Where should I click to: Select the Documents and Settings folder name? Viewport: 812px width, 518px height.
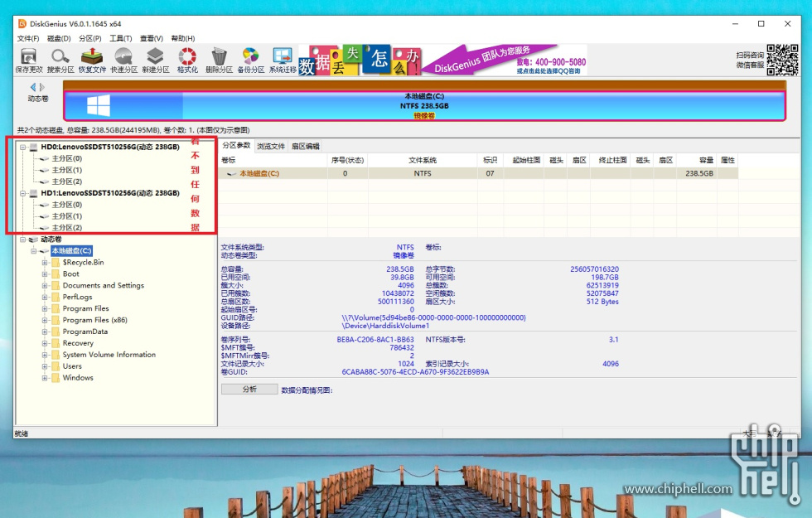coord(104,285)
